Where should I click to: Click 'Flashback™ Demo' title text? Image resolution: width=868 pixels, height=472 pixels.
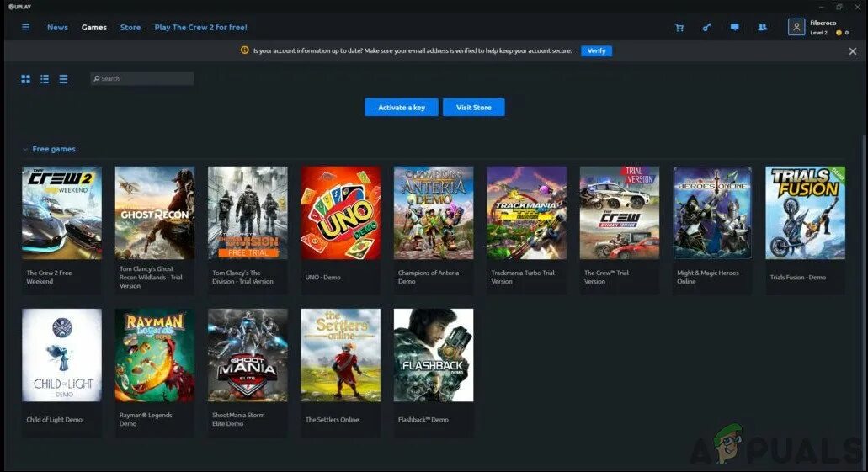coord(423,420)
